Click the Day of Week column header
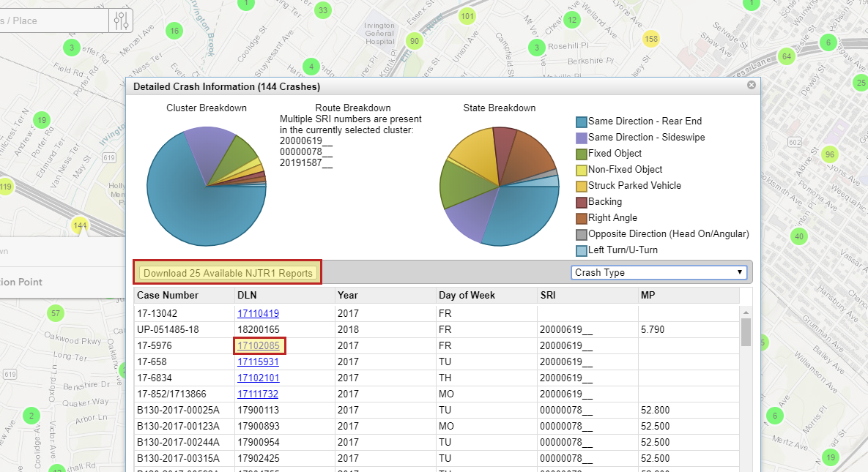 point(486,295)
